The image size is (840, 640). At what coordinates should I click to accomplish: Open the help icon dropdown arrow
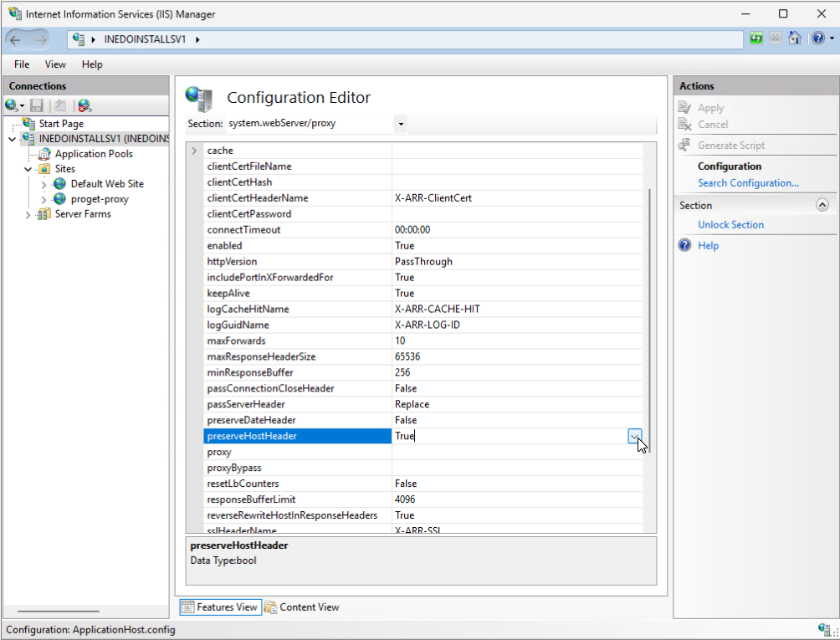click(832, 38)
